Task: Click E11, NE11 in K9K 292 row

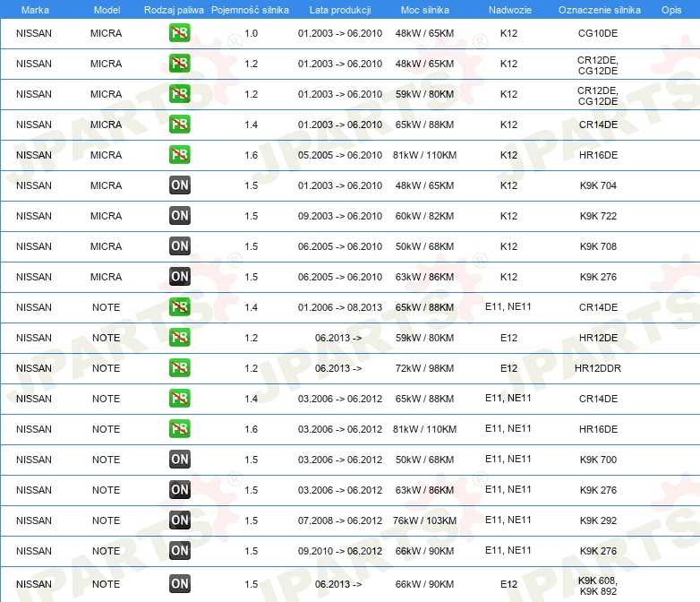Action: (508, 520)
